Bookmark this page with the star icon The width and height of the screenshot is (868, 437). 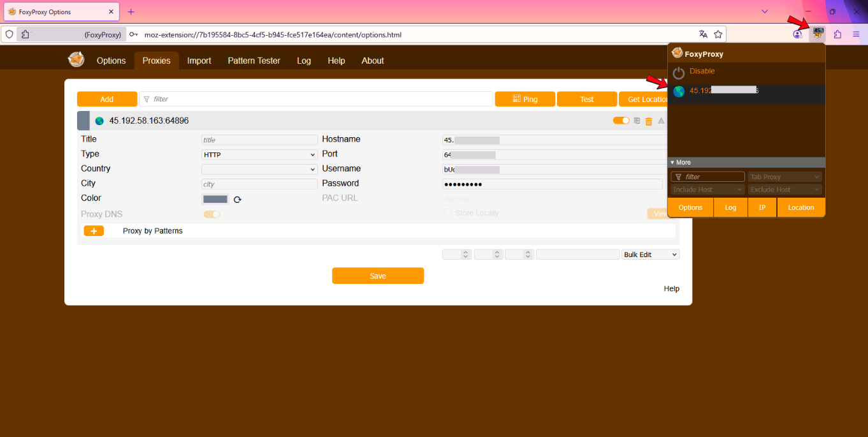point(718,34)
